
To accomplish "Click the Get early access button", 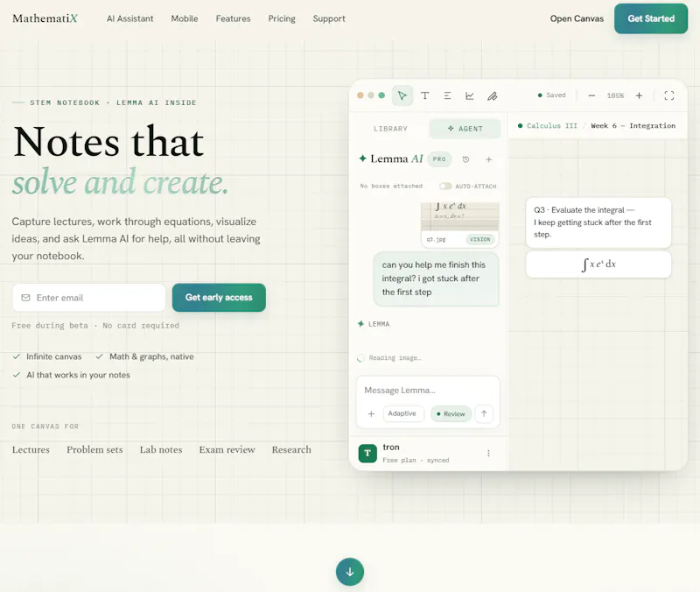I will pos(219,298).
